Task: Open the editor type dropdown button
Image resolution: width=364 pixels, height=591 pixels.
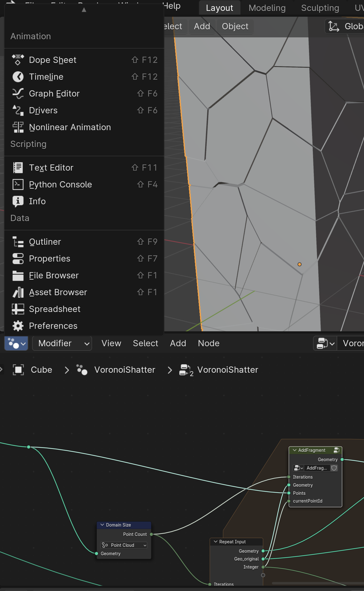Action: 16,343
